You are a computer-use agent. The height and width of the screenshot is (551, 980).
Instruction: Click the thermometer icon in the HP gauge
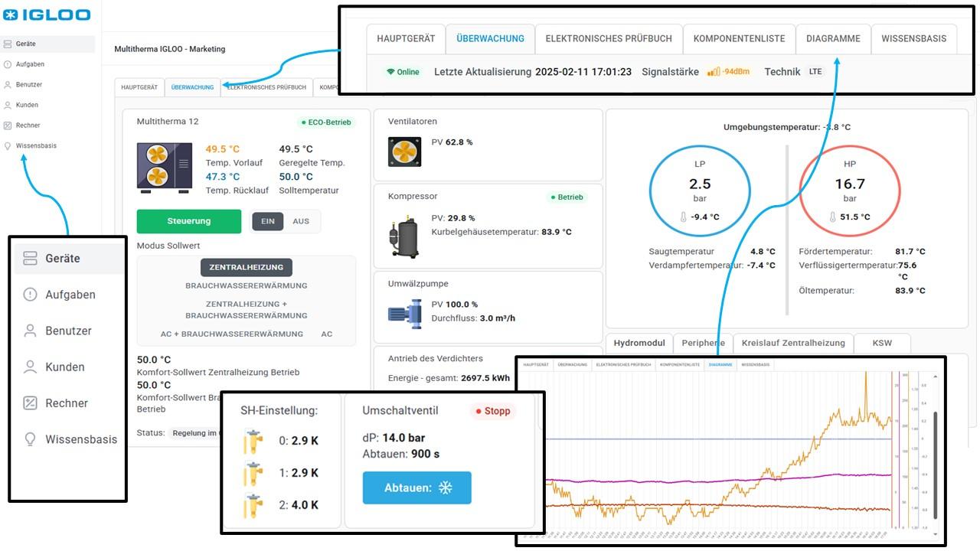click(x=834, y=217)
